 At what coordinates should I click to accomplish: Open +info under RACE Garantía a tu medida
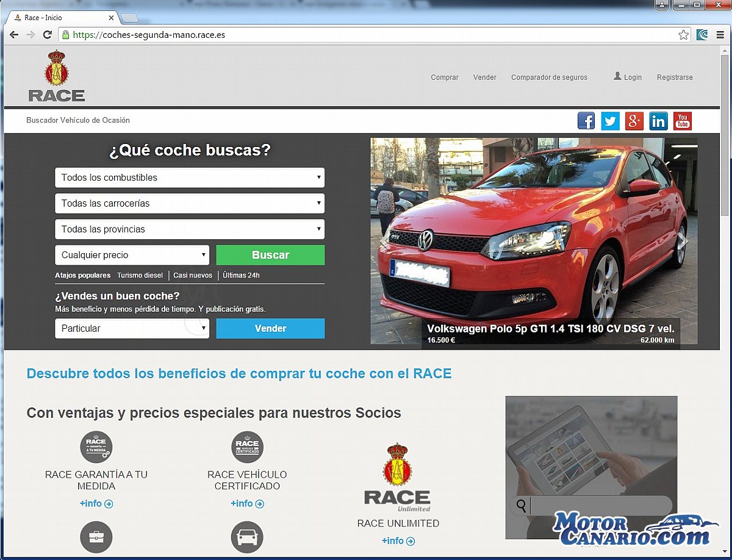[96, 504]
